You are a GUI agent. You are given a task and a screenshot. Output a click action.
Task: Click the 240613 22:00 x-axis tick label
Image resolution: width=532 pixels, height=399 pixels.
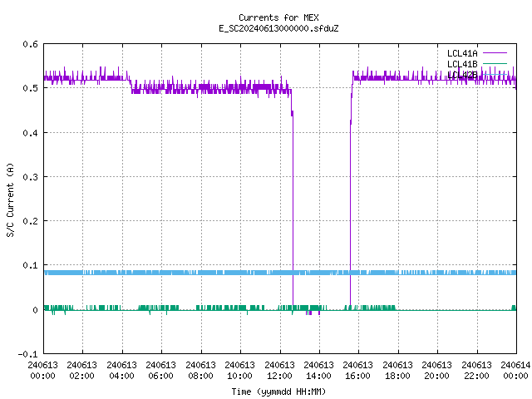point(476,370)
